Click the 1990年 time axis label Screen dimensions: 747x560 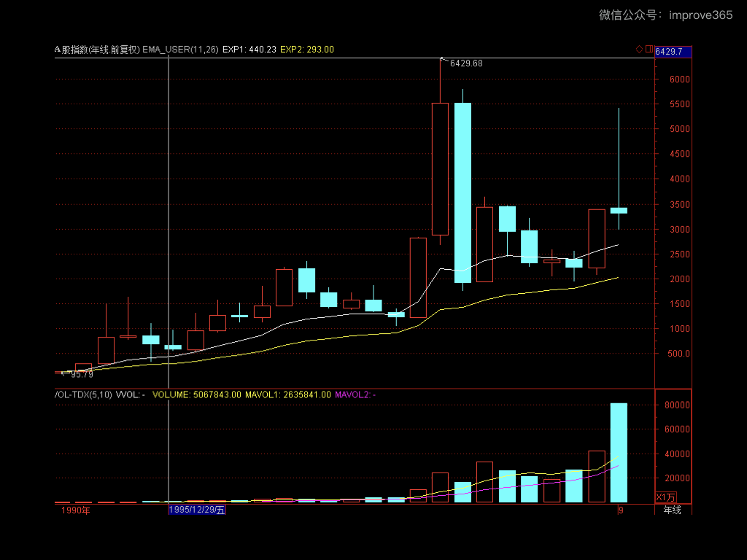coord(76,510)
